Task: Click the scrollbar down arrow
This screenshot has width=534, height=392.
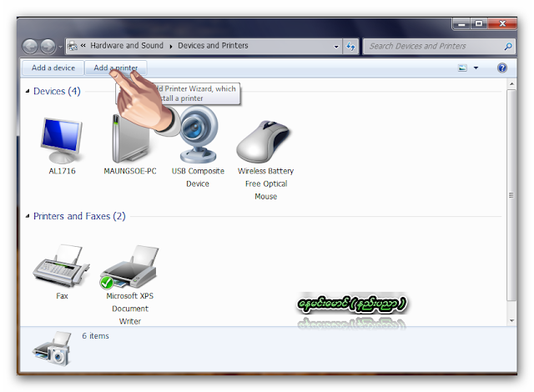Action: pyautogui.click(x=511, y=320)
